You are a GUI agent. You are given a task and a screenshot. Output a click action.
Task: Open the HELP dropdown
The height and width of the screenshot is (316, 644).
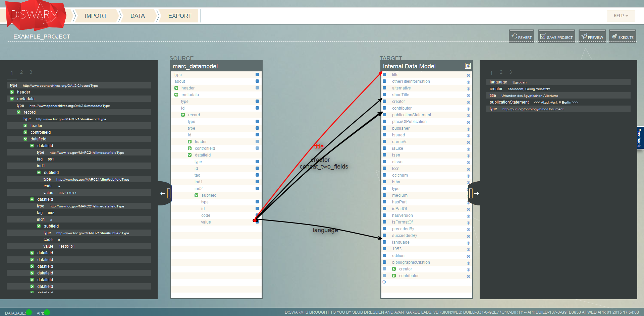[621, 15]
